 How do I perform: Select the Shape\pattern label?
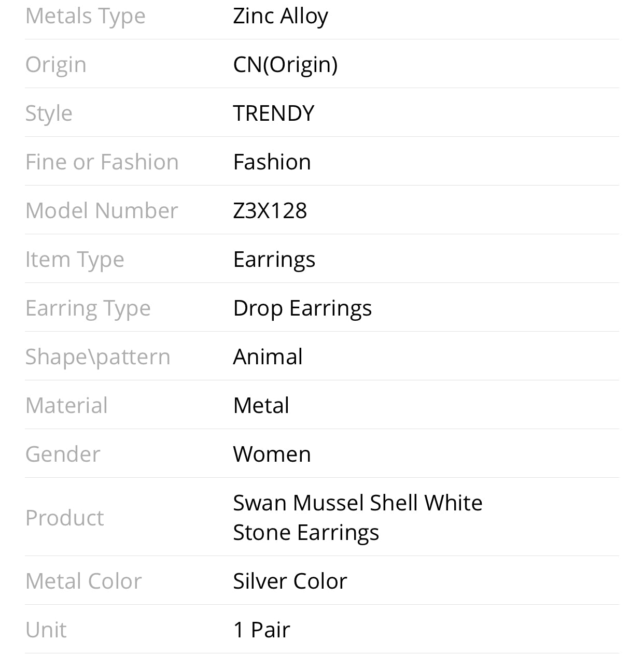coord(98,357)
